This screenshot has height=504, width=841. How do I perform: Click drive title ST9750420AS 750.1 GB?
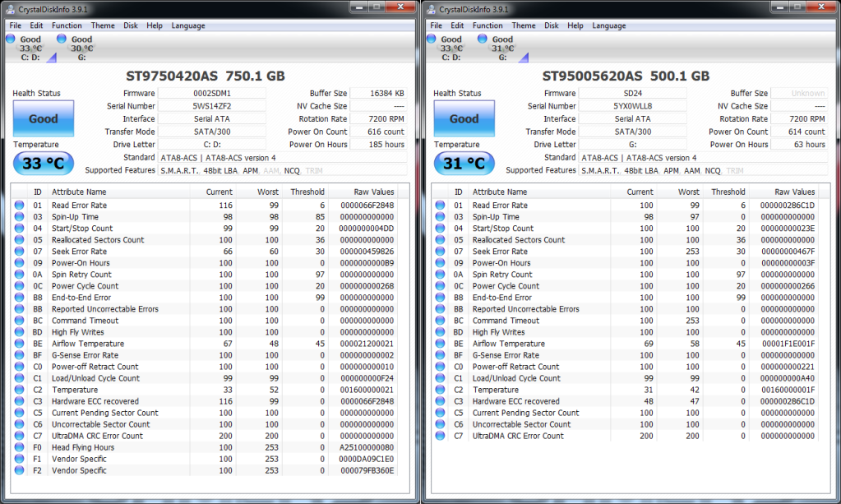(x=206, y=76)
